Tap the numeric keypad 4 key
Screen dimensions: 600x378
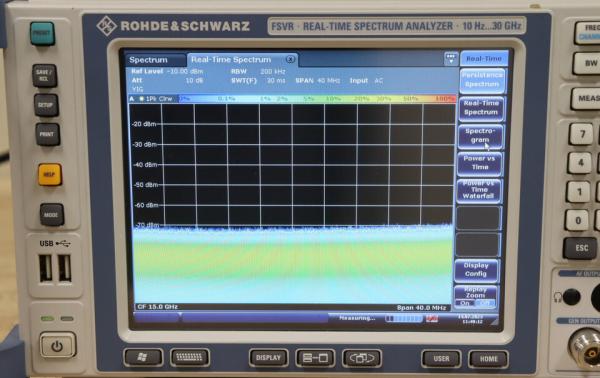[579, 163]
